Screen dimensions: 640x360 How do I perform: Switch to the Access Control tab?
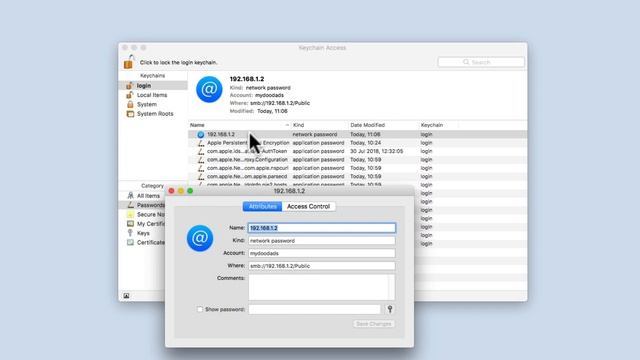[x=309, y=207]
